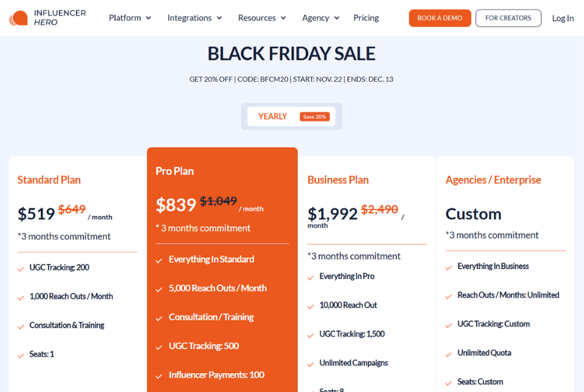584x392 pixels.
Task: Go to the Pricing page
Action: 366,18
